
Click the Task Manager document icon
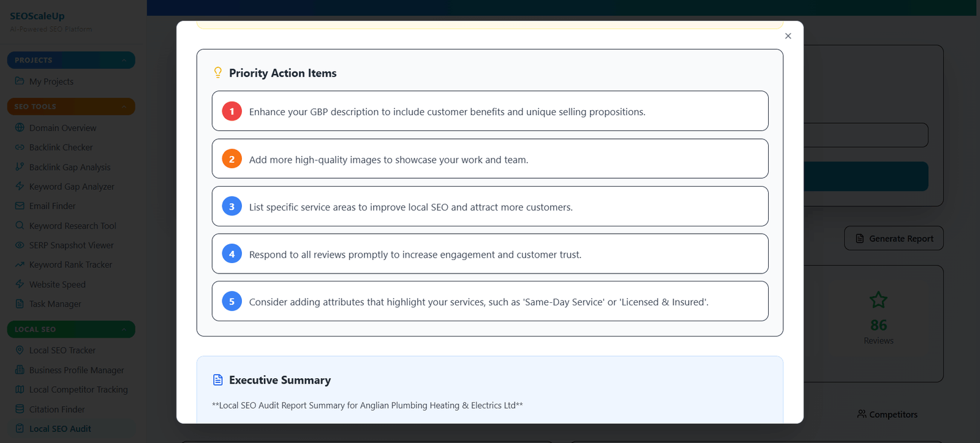(x=20, y=303)
